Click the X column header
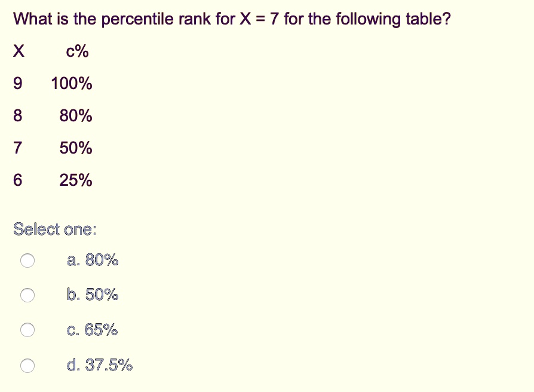The width and height of the screenshot is (534, 392). pos(19,51)
